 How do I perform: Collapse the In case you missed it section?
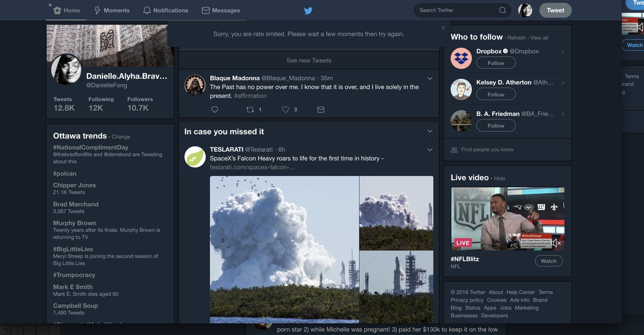(x=430, y=131)
